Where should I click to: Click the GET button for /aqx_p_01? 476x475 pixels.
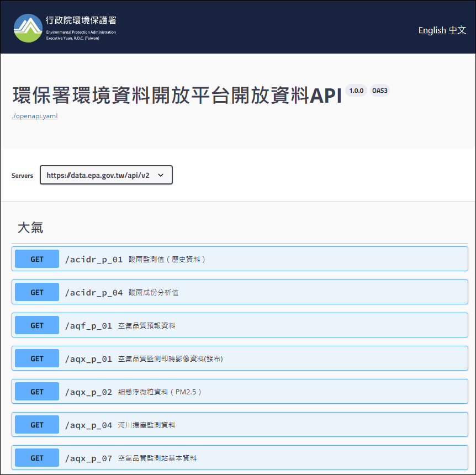pos(37,358)
